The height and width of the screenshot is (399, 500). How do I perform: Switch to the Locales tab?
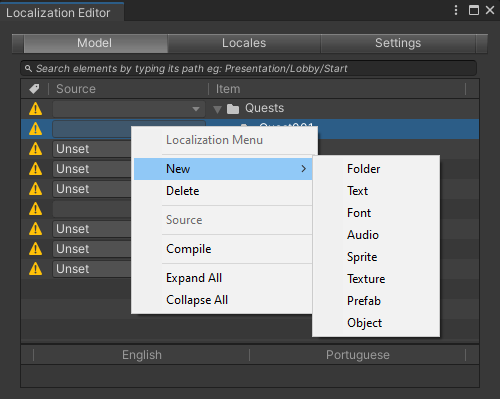[244, 43]
